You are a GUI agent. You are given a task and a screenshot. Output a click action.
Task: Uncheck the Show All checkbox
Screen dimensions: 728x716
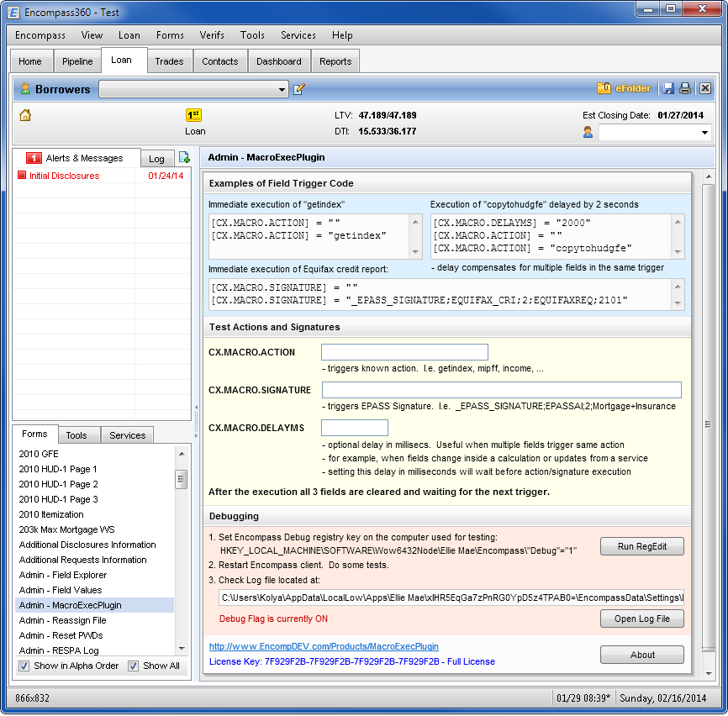(134, 666)
